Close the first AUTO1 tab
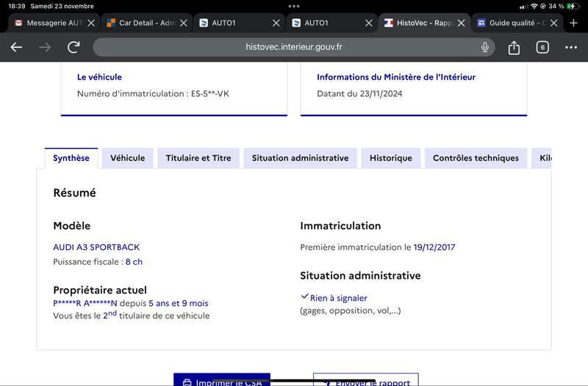The image size is (588, 386). point(276,24)
